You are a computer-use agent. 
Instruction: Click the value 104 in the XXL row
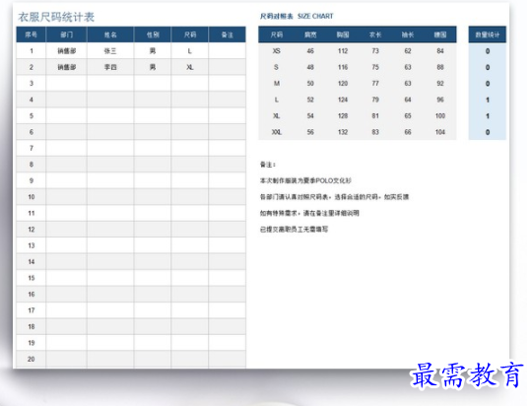[440, 132]
